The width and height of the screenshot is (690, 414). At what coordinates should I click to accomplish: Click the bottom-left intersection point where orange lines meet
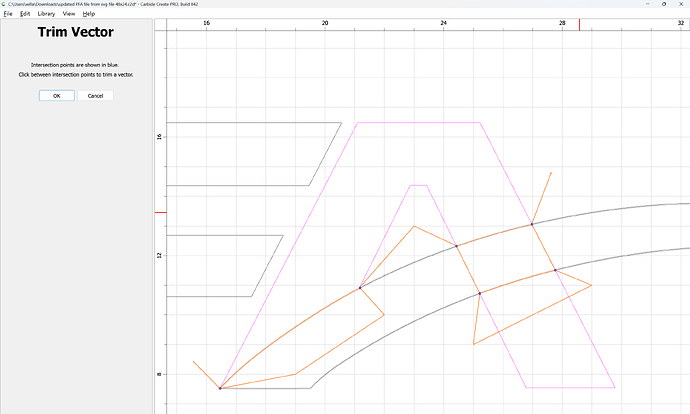pos(220,388)
